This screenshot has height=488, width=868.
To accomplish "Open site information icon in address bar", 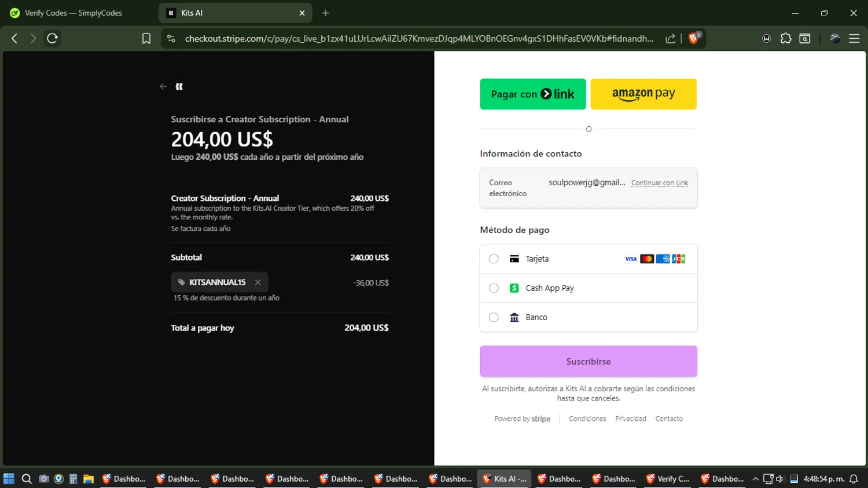I will click(171, 38).
